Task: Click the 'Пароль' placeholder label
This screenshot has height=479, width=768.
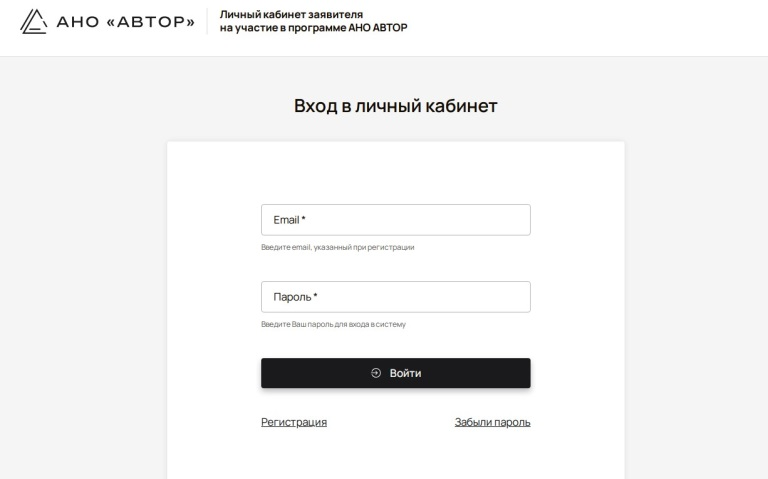Action: [292, 297]
